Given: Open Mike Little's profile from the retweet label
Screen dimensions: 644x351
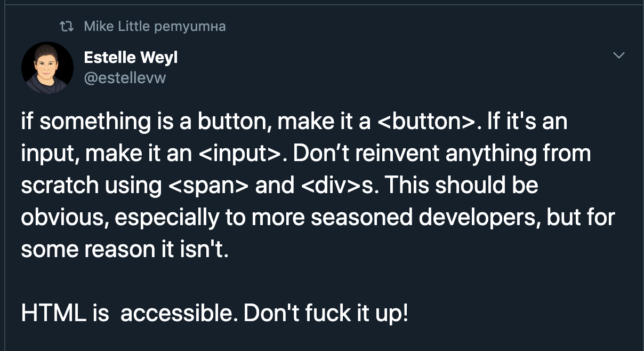Looking at the screenshot, I should 117,26.
